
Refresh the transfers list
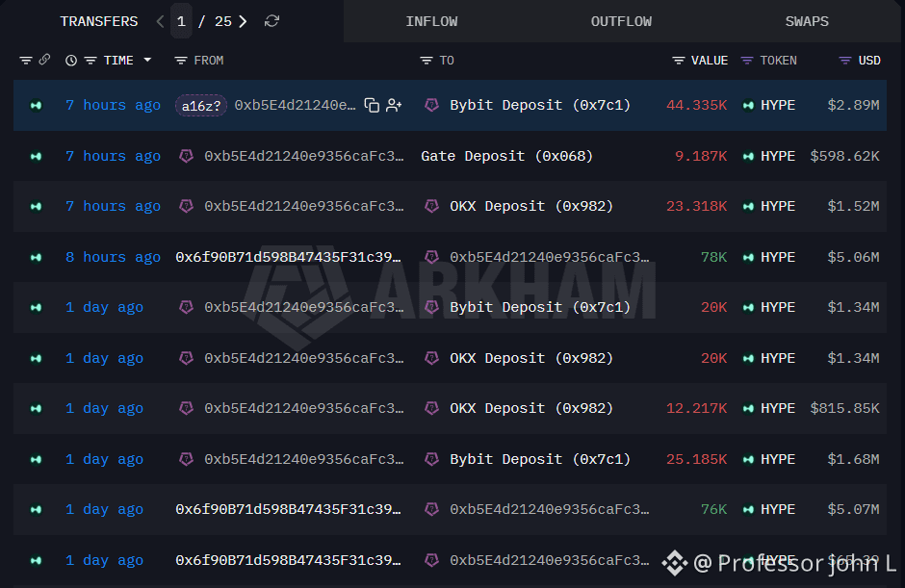click(271, 21)
